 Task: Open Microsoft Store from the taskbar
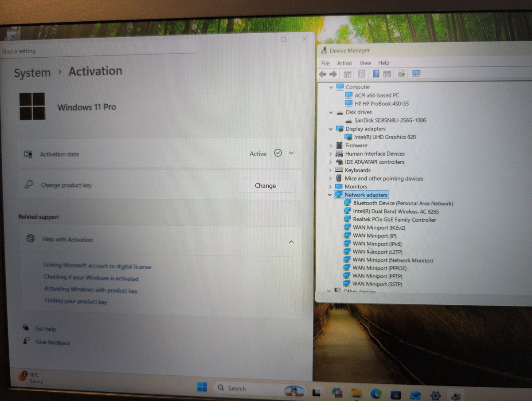(395, 394)
